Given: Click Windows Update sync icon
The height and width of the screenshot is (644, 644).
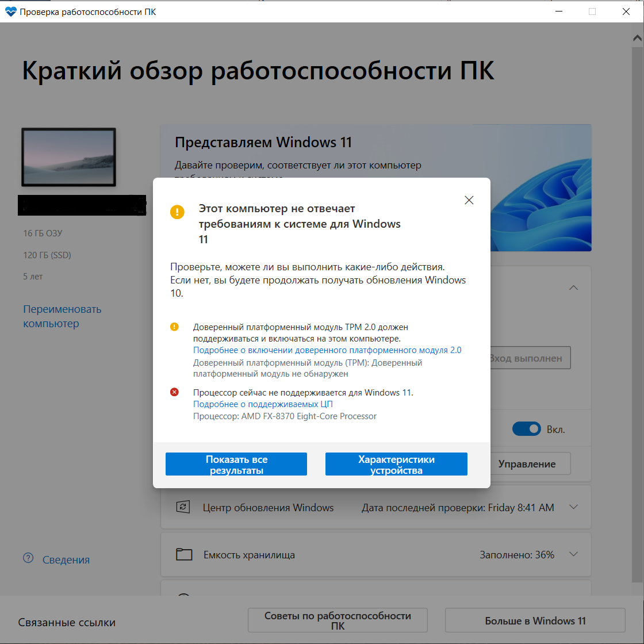Looking at the screenshot, I should [183, 507].
